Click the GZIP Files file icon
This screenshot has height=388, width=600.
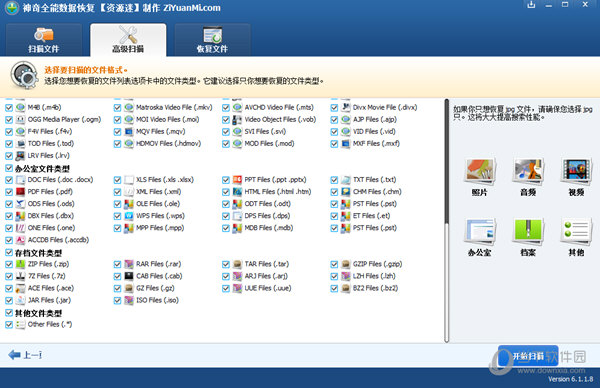[346, 264]
